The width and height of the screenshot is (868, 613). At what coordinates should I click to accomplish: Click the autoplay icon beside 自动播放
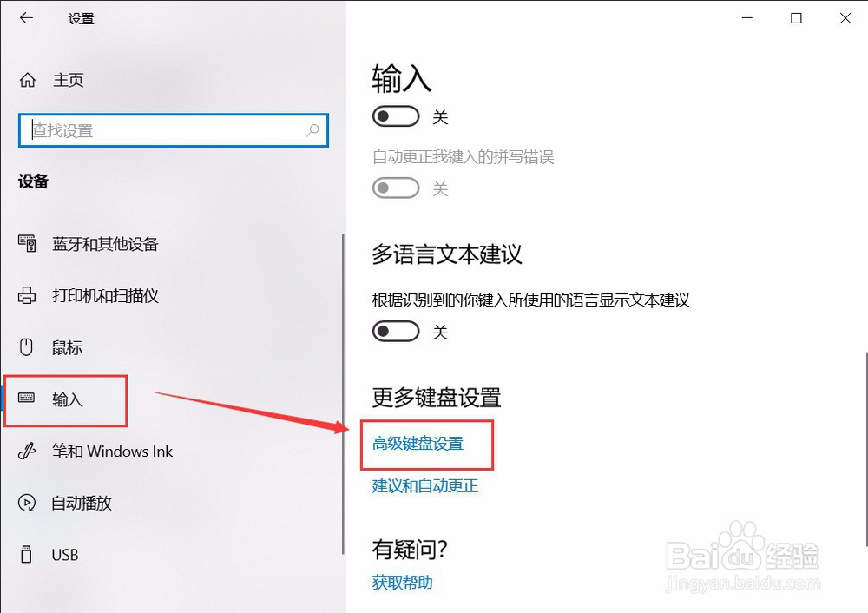27,503
